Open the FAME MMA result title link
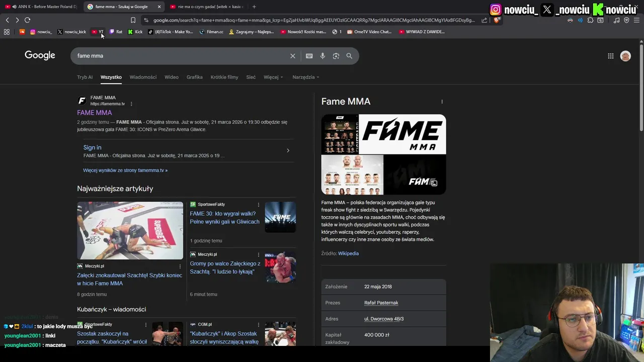 (x=95, y=113)
